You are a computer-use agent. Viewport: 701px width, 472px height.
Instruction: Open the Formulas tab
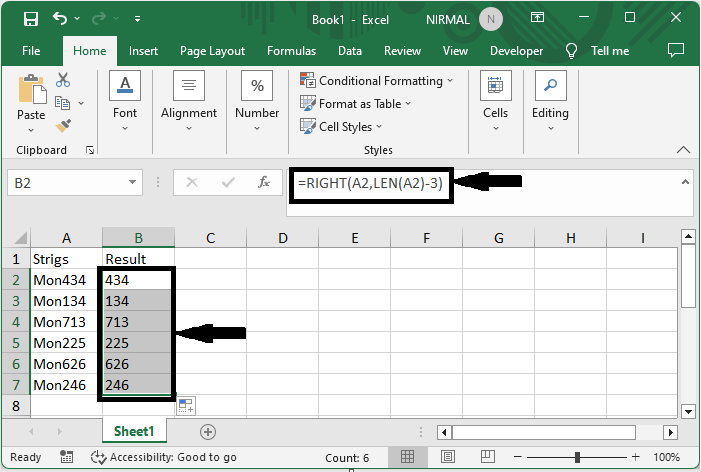291,51
